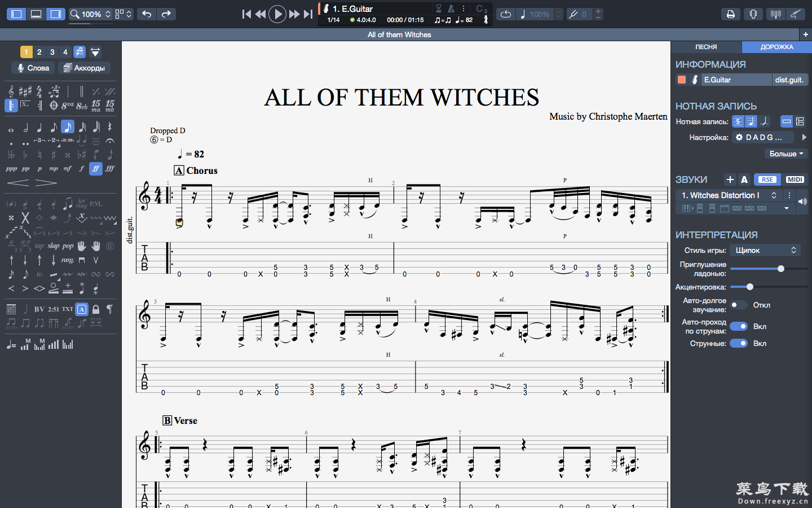This screenshot has height=508, width=812.
Task: Click the undo arrow
Action: coord(147,14)
